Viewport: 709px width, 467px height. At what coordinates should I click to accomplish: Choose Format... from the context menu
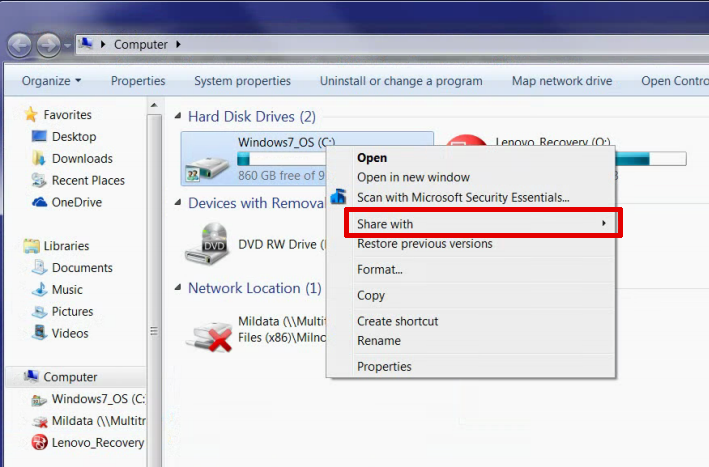tap(380, 269)
